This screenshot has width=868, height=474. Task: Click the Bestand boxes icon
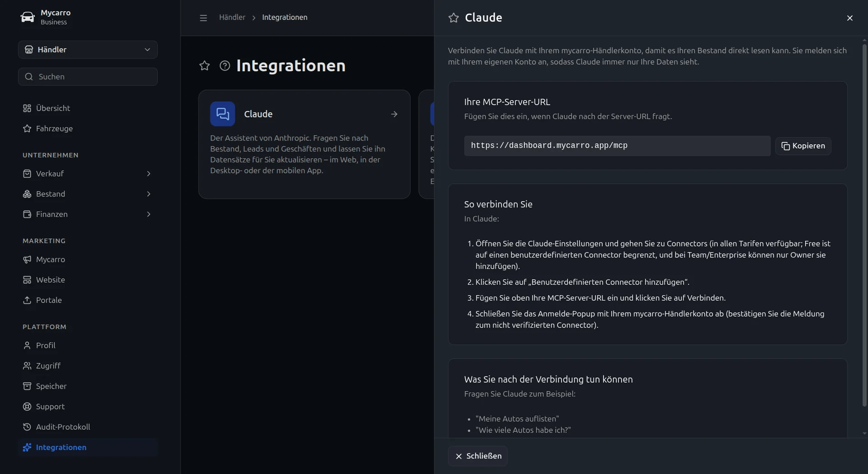pyautogui.click(x=27, y=194)
